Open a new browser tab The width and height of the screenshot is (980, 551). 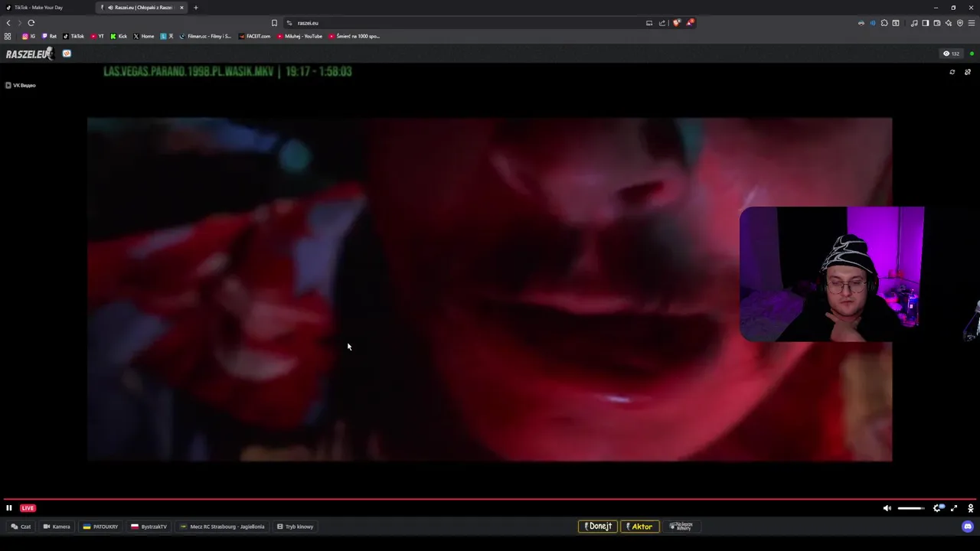coord(195,8)
